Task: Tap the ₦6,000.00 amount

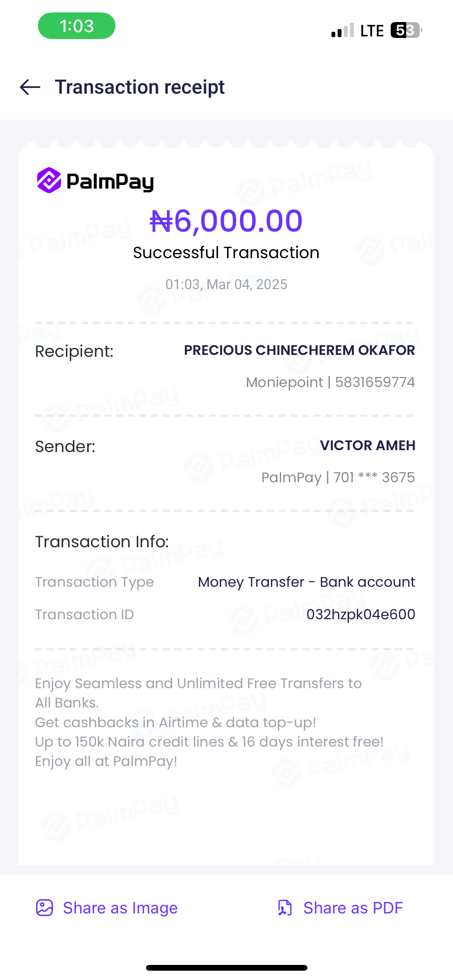Action: point(226,221)
